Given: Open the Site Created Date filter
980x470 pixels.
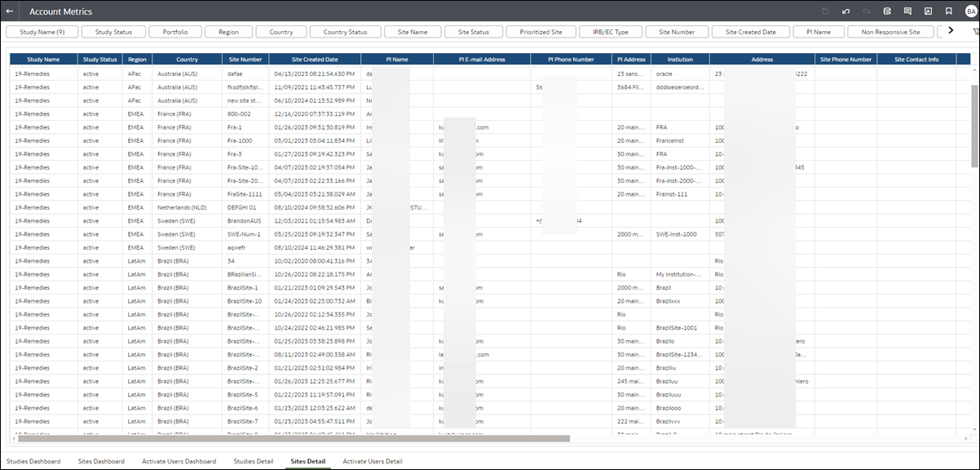Looking at the screenshot, I should click(751, 32).
